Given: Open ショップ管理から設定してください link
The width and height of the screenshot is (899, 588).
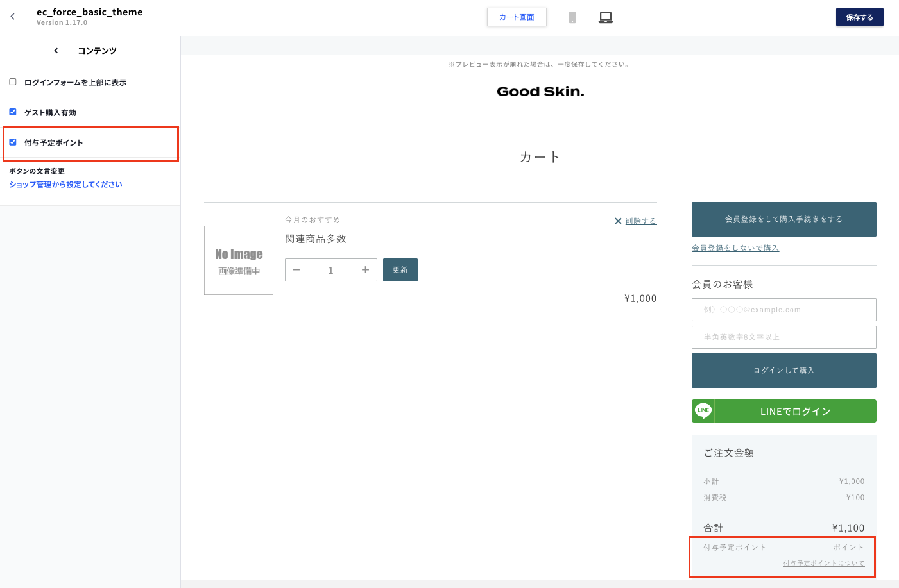Looking at the screenshot, I should click(x=65, y=185).
